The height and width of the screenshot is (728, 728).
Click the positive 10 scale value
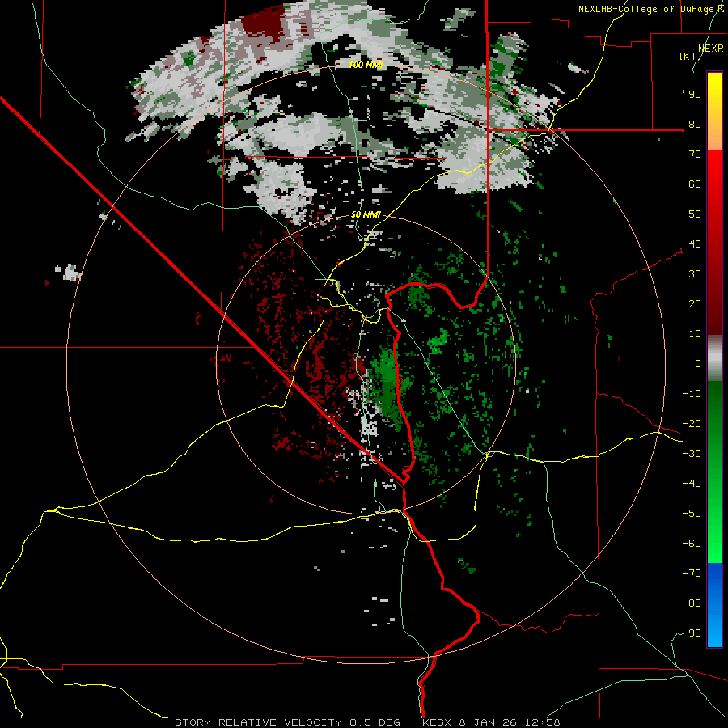(x=695, y=334)
